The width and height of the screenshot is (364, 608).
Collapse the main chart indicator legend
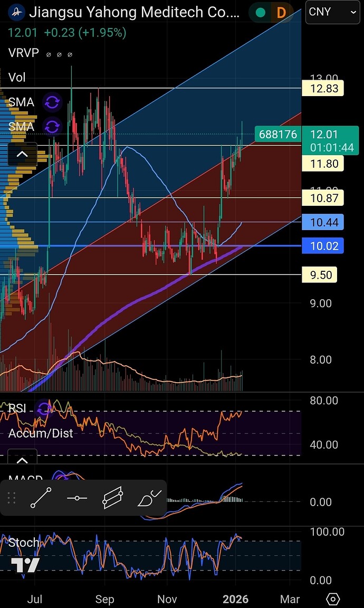[23, 154]
